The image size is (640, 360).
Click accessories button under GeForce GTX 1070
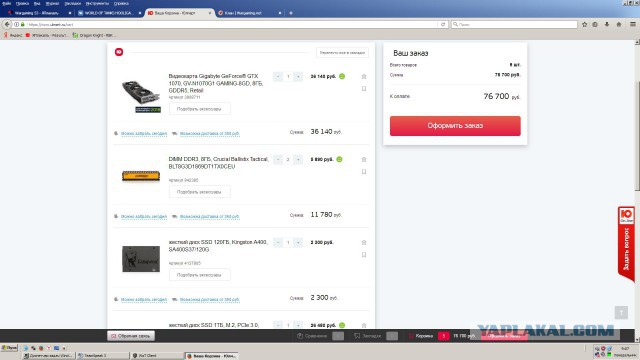click(x=200, y=109)
